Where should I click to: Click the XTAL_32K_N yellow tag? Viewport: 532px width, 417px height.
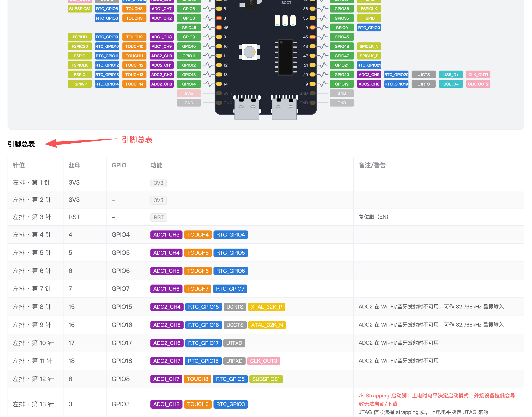(x=267, y=325)
